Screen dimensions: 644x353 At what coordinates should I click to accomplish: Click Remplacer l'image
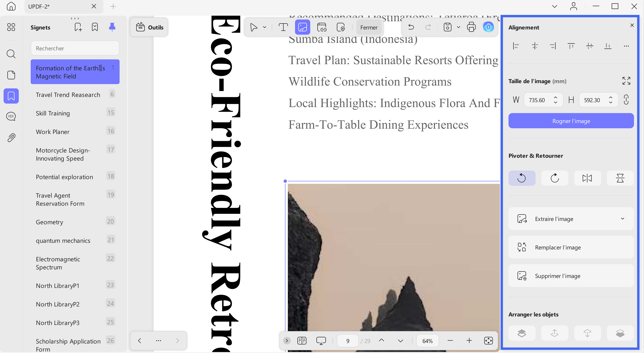pyautogui.click(x=571, y=247)
